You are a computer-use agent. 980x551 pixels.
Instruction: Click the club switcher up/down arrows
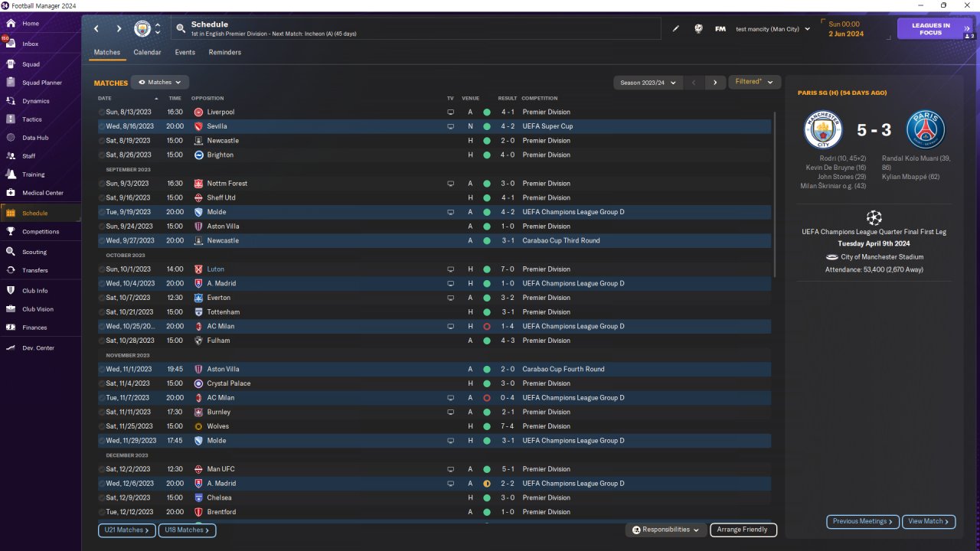158,29
